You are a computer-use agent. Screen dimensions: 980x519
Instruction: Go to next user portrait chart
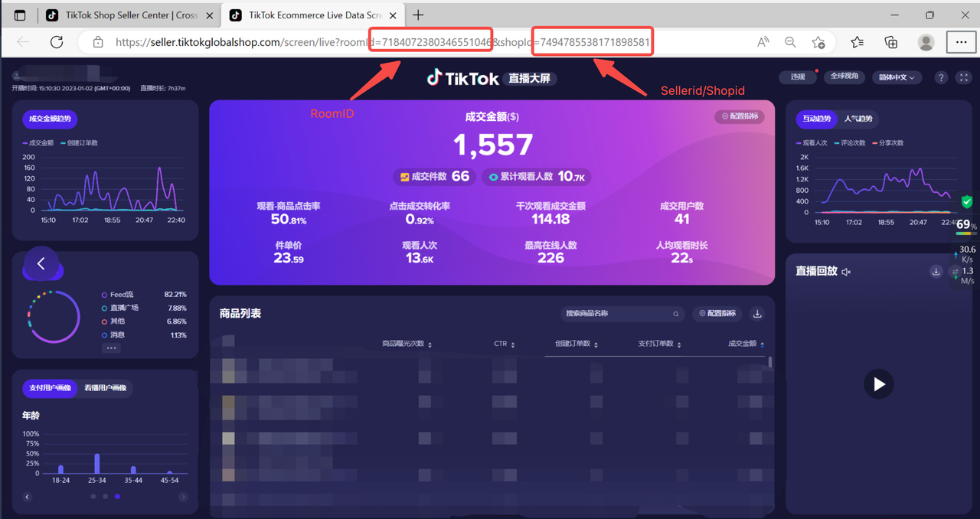click(x=183, y=497)
